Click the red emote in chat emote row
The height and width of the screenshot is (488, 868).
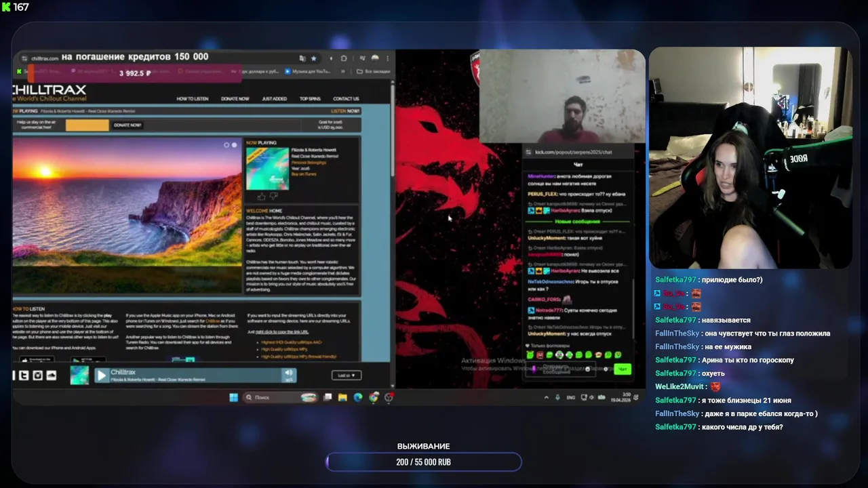[x=540, y=354]
